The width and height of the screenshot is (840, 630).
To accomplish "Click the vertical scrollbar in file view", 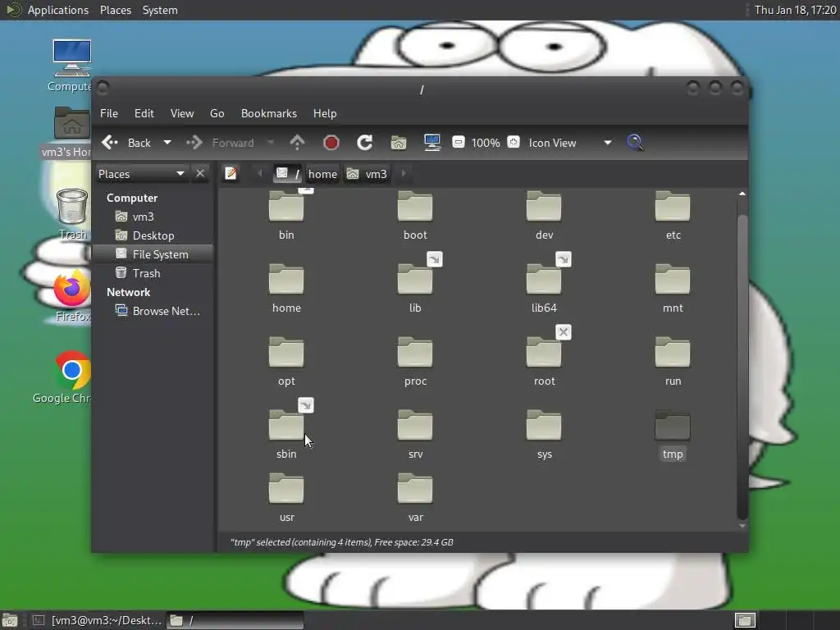I will [x=742, y=367].
